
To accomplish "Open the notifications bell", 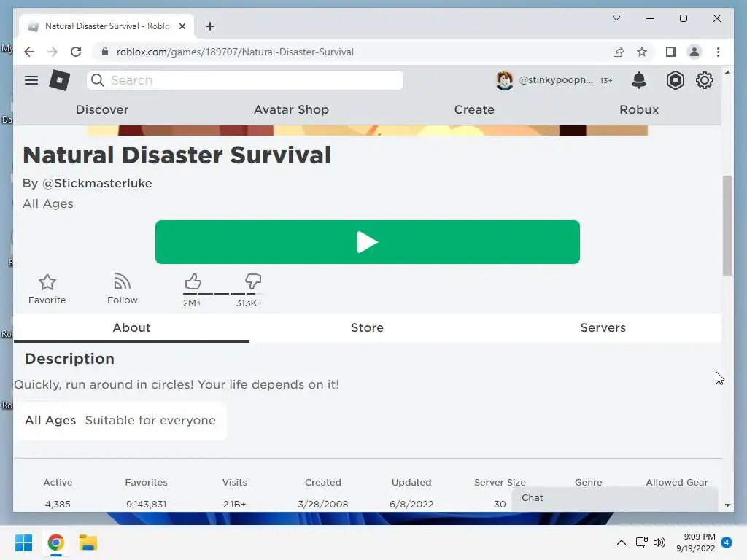I will click(639, 80).
